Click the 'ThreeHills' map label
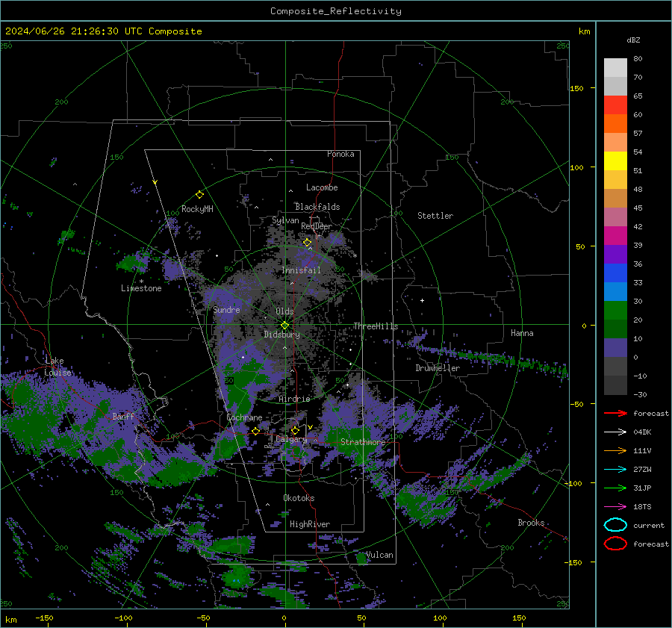The width and height of the screenshot is (672, 628). point(376,326)
